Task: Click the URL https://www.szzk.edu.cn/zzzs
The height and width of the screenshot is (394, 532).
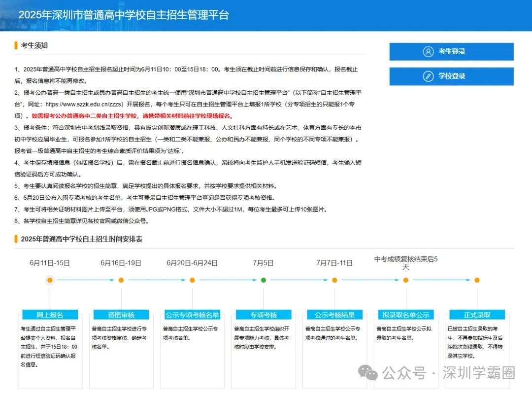Action: 83,104
